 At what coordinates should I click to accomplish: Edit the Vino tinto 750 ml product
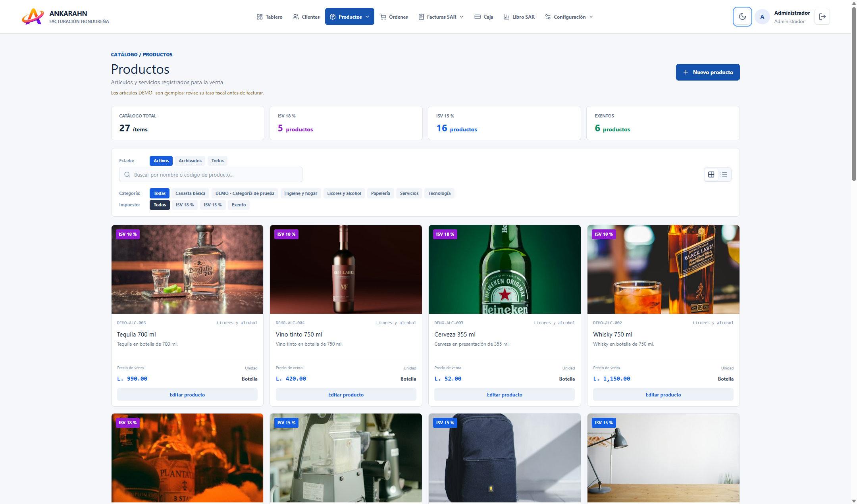pos(346,394)
